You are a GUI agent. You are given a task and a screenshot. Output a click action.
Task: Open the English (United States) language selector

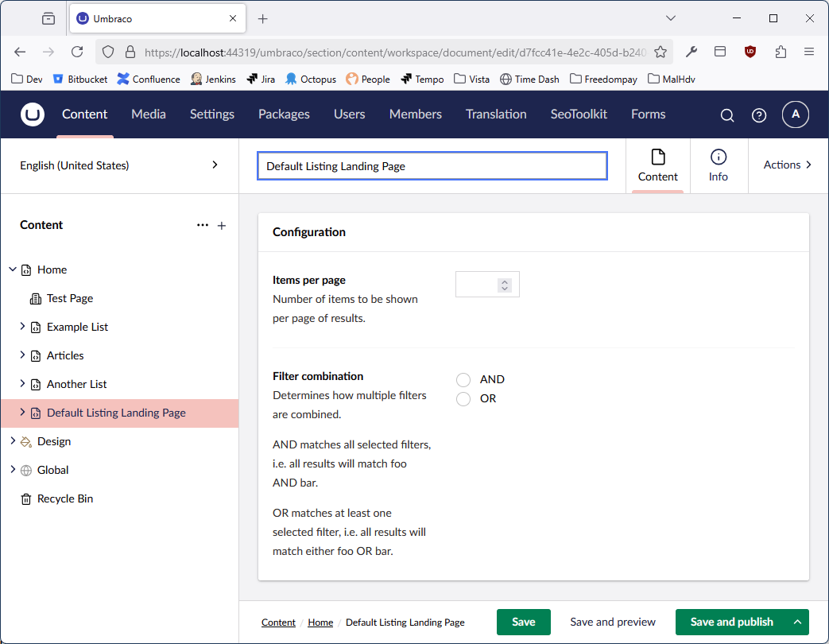point(119,165)
